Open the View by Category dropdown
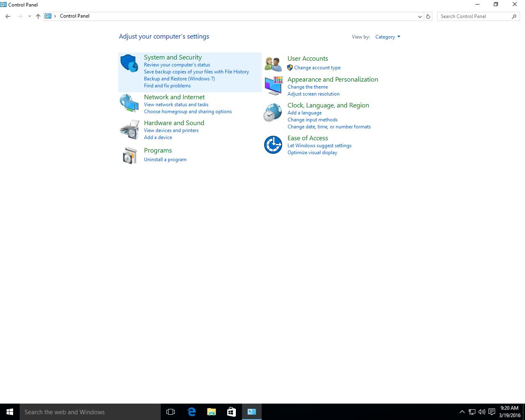The height and width of the screenshot is (420, 525). pos(388,37)
